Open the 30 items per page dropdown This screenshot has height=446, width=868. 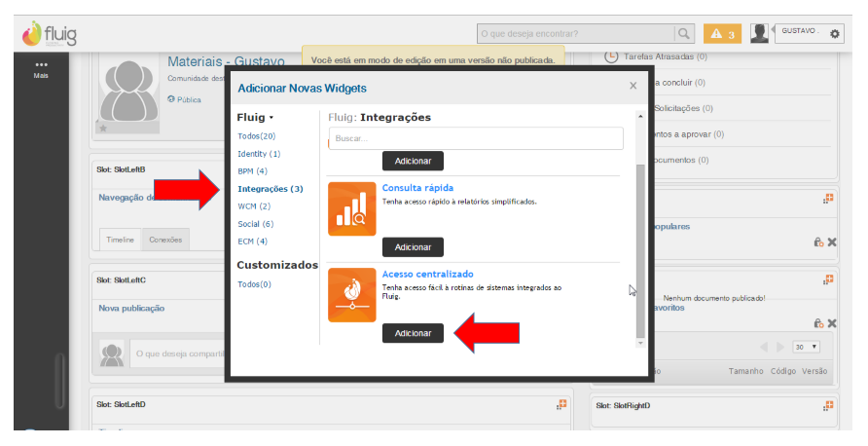[x=806, y=347]
